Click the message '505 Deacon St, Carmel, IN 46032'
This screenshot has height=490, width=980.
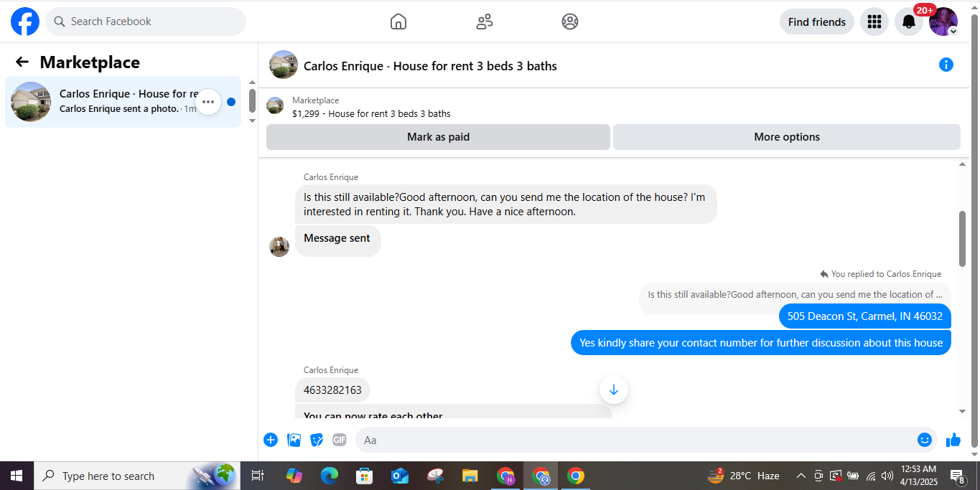point(865,316)
